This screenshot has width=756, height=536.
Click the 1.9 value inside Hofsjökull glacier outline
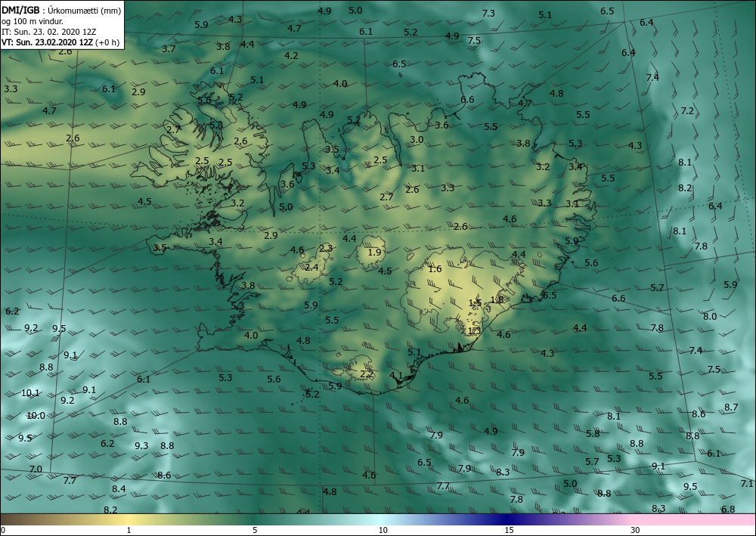click(x=375, y=252)
